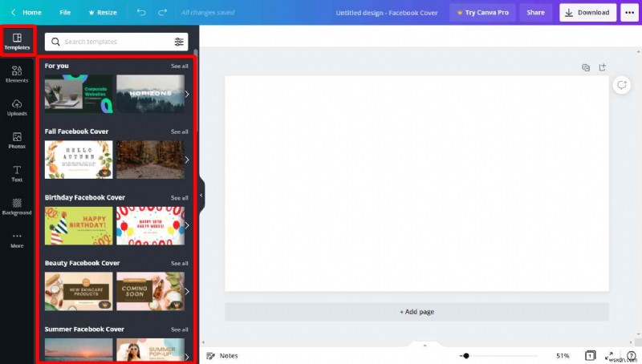Select the balloons birthday template
Viewport: 642px width, 364px height.
pos(150,226)
